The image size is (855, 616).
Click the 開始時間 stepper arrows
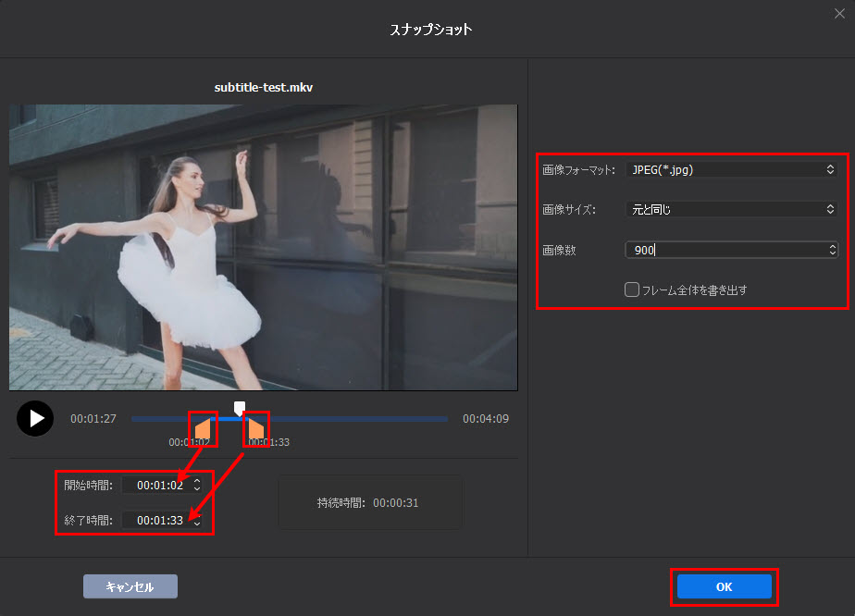(x=197, y=485)
